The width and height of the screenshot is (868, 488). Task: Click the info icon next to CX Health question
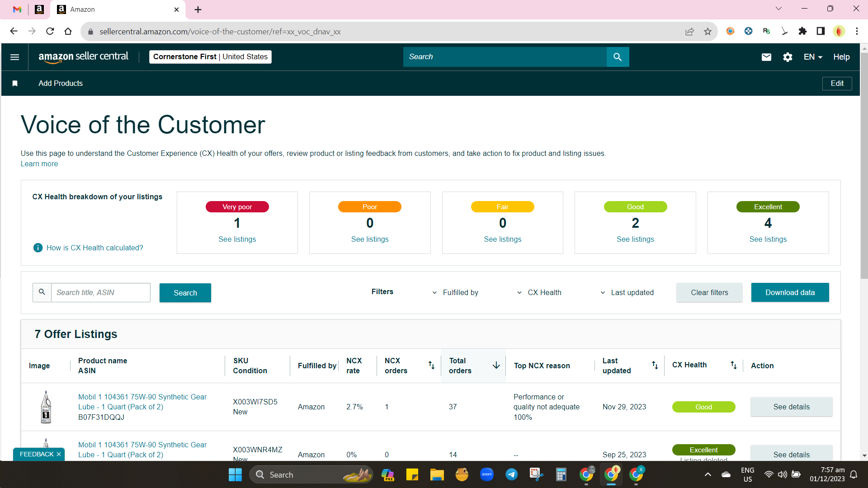pyautogui.click(x=38, y=248)
